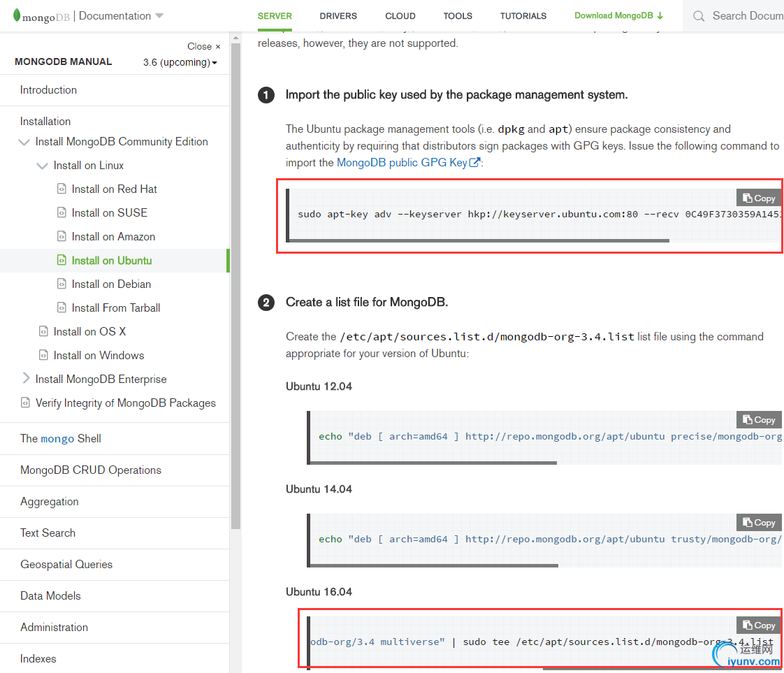Copy the Ubuntu 14.04 echo command
Viewport: 784px width, 673px height.
pyautogui.click(x=759, y=523)
